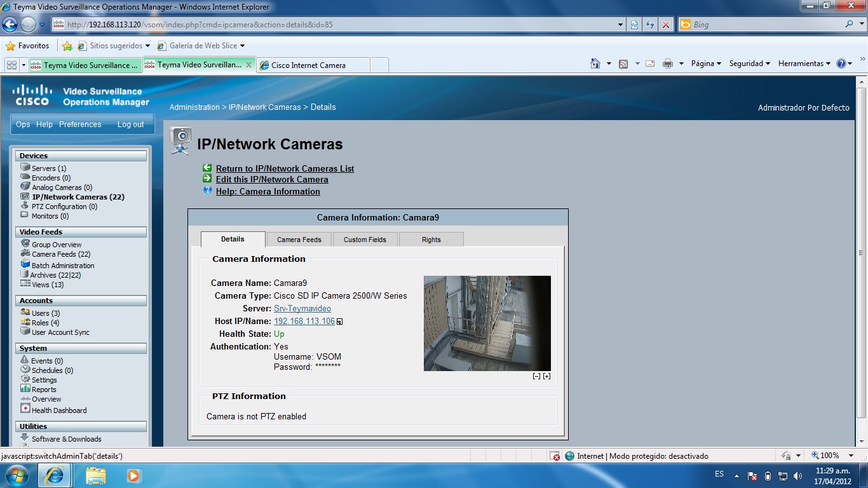Open address bar history dropdown

pyautogui.click(x=621, y=25)
